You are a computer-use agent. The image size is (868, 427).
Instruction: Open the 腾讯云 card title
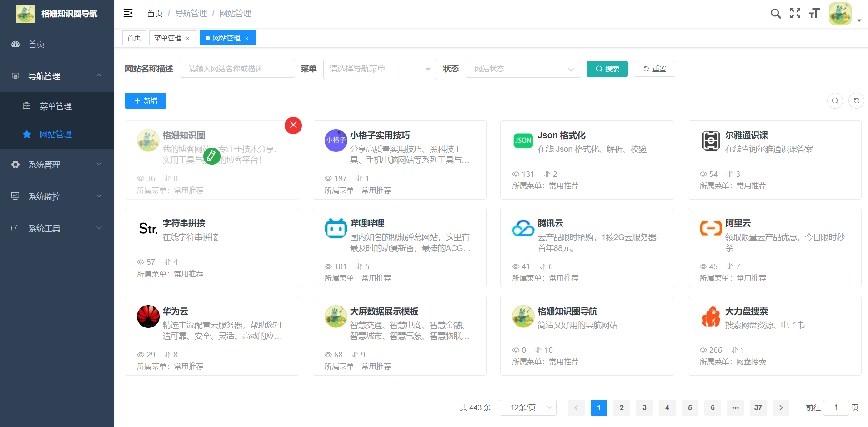[x=551, y=223]
